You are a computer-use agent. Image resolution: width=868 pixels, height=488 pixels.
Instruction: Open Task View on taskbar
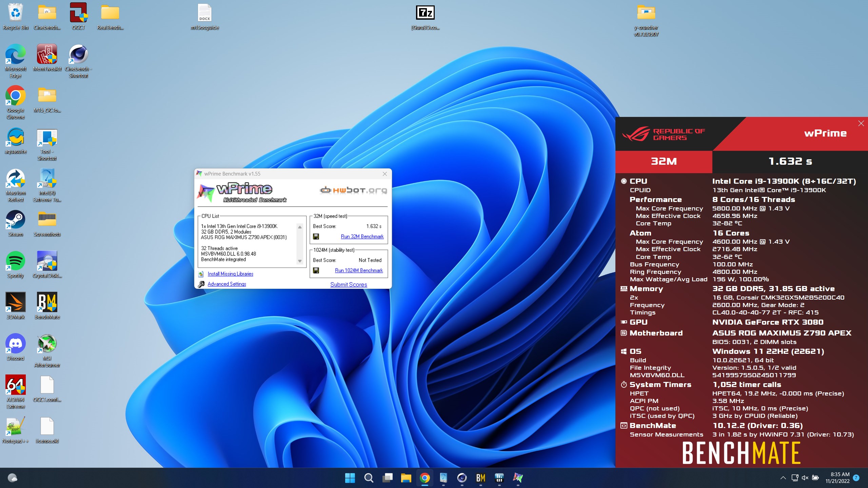(387, 478)
